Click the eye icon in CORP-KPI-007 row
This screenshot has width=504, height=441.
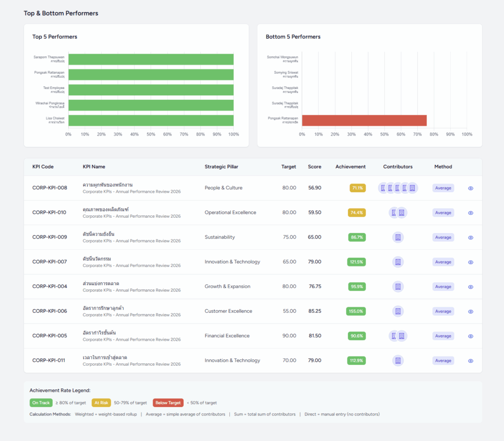point(471,262)
